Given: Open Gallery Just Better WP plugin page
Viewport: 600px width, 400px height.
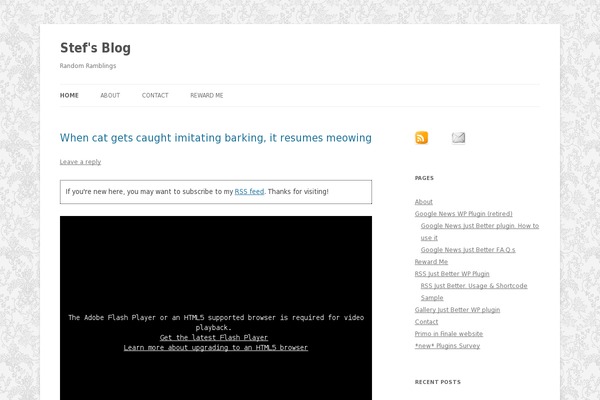Looking at the screenshot, I should click(x=457, y=310).
